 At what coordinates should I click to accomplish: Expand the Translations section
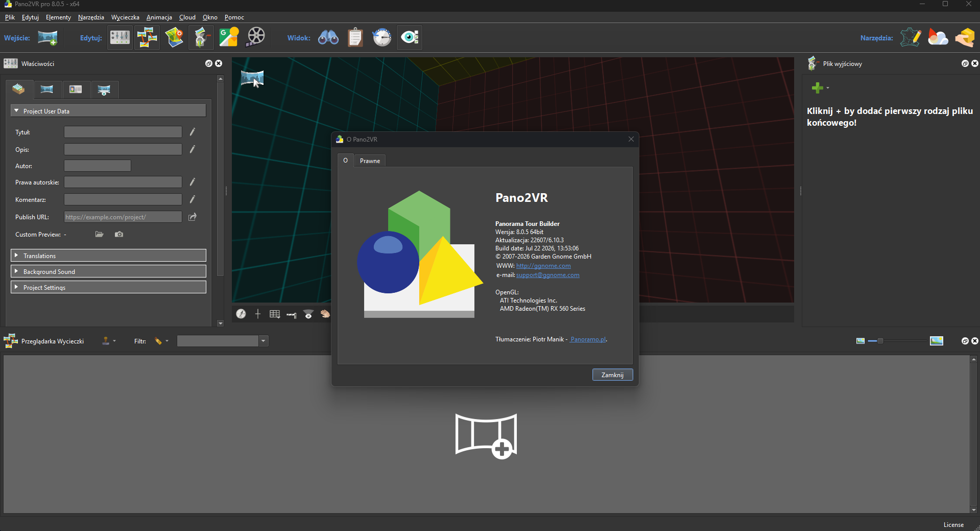108,256
